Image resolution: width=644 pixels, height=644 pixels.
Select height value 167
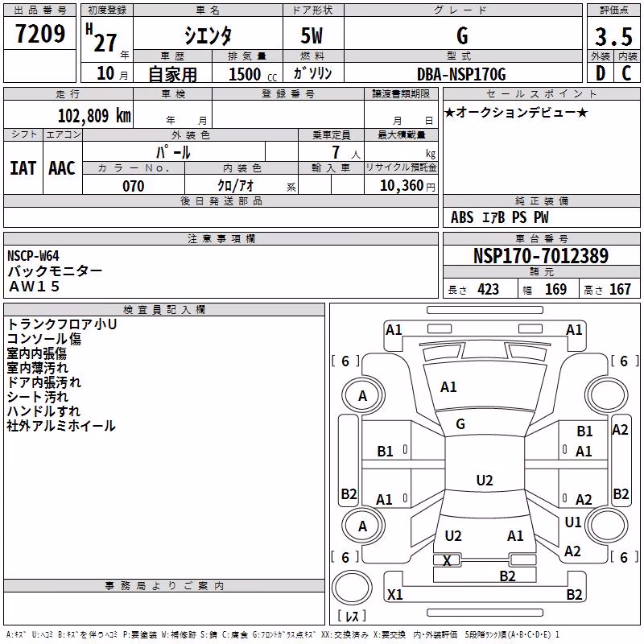click(x=620, y=289)
